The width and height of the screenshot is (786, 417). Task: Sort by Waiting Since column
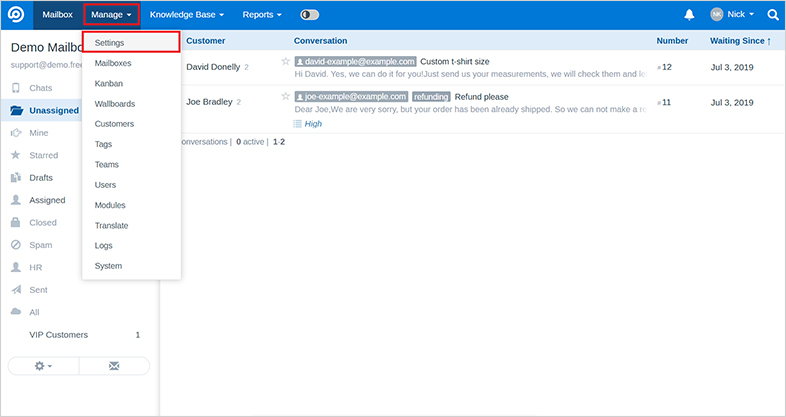click(739, 41)
